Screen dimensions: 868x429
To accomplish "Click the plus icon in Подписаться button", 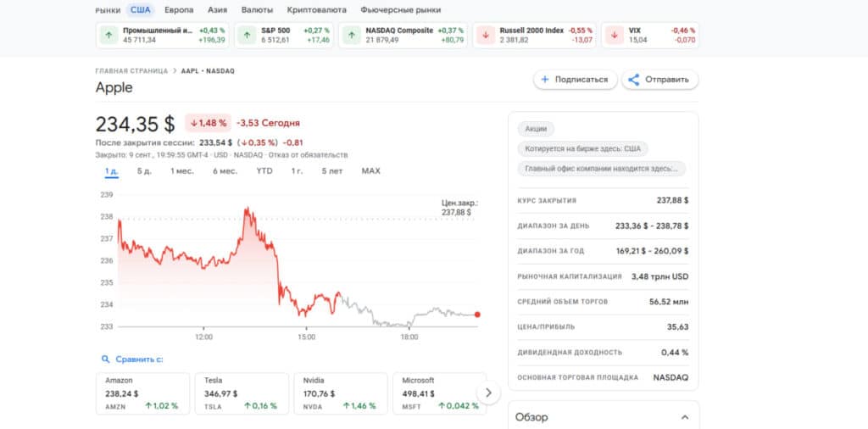I will (x=545, y=80).
